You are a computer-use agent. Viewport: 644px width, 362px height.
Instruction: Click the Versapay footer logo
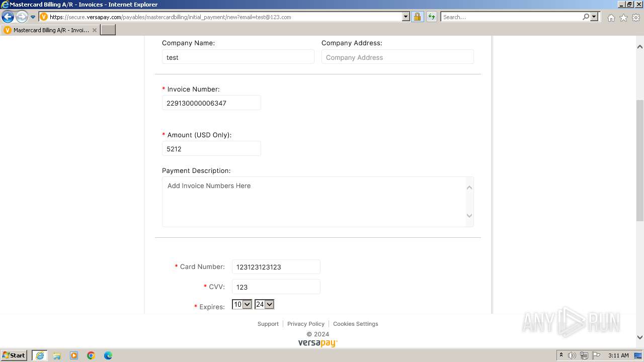317,343
